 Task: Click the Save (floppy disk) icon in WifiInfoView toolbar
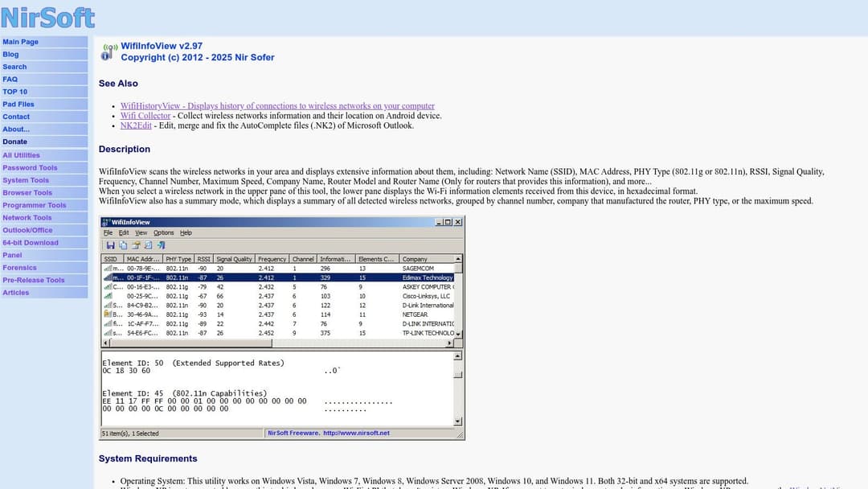pos(110,245)
